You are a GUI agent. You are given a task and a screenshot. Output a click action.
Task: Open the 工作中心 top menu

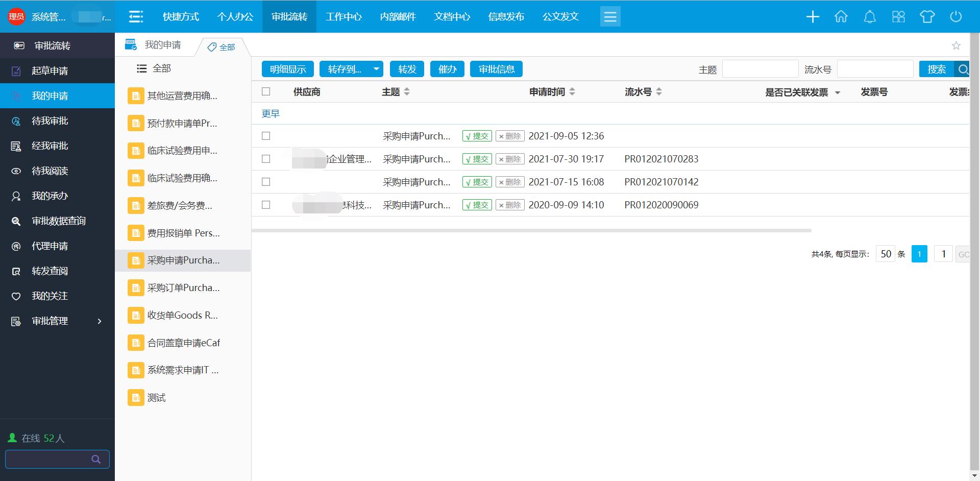point(344,17)
